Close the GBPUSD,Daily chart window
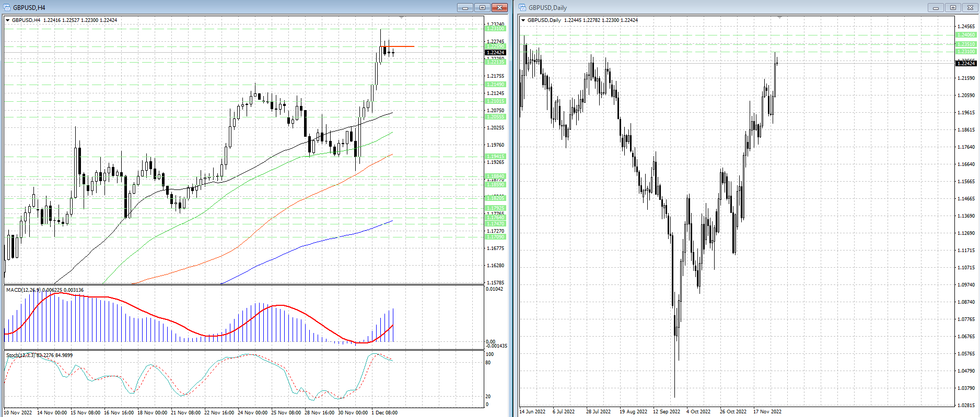The width and height of the screenshot is (980, 417). click(970, 7)
